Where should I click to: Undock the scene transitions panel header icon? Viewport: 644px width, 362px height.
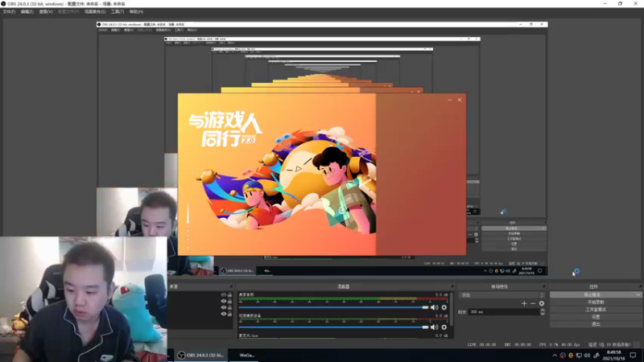pos(544,286)
